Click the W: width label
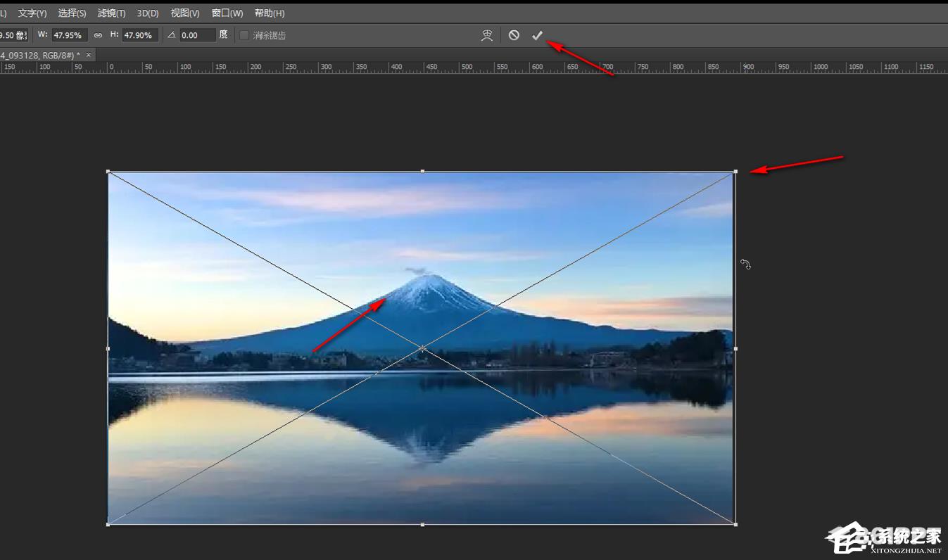This screenshot has width=948, height=560. pyautogui.click(x=43, y=34)
